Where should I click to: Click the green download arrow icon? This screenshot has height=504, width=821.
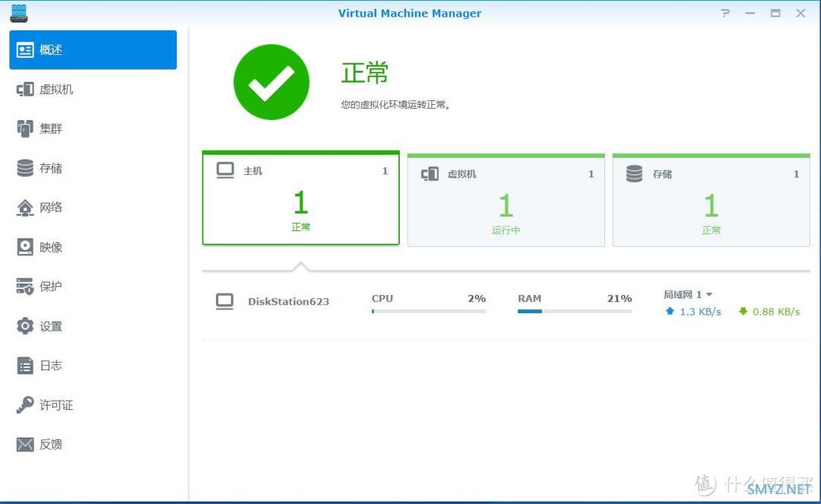pyautogui.click(x=743, y=312)
